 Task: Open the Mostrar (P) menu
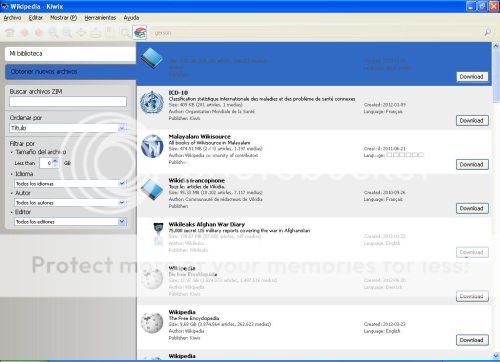tap(63, 18)
